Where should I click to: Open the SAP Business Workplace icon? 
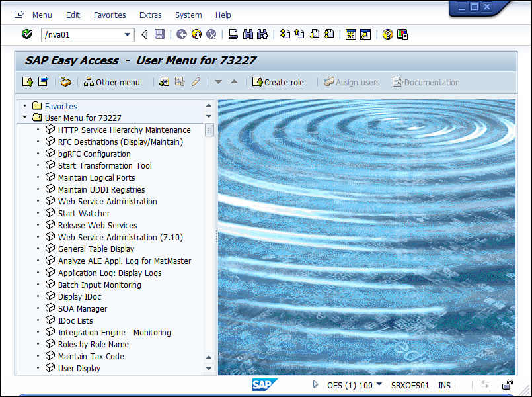(65, 82)
